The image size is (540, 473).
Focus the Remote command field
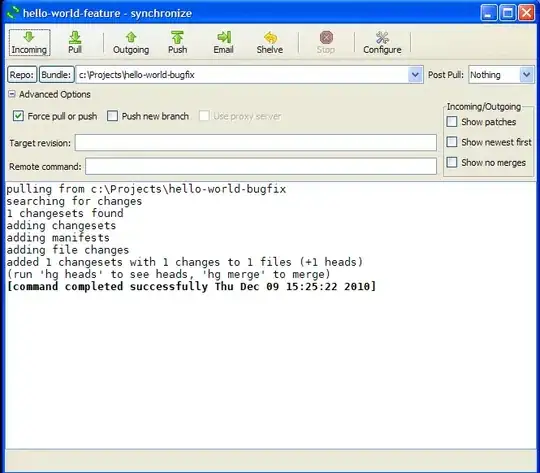click(261, 166)
